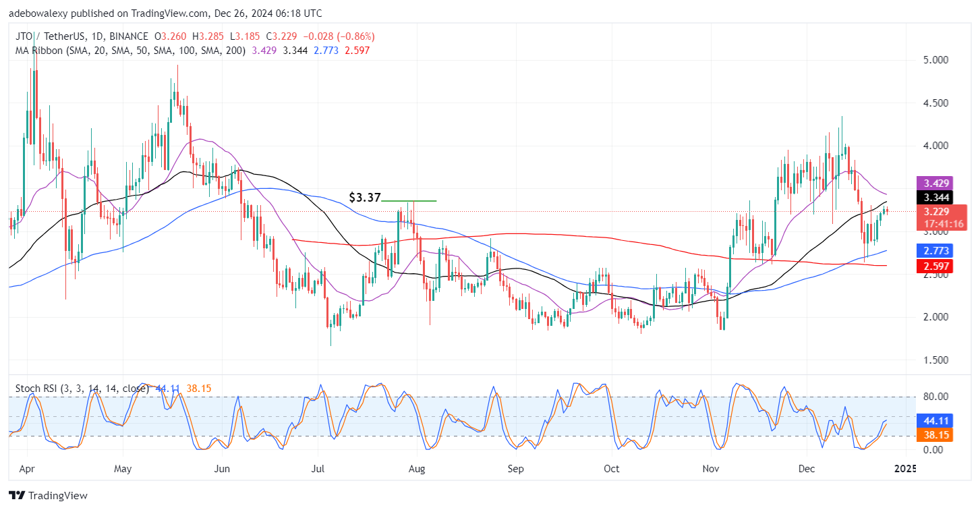Image resolution: width=980 pixels, height=510 pixels.
Task: Click the orange 38.15 Stoch RSI label
Action: coord(933,436)
